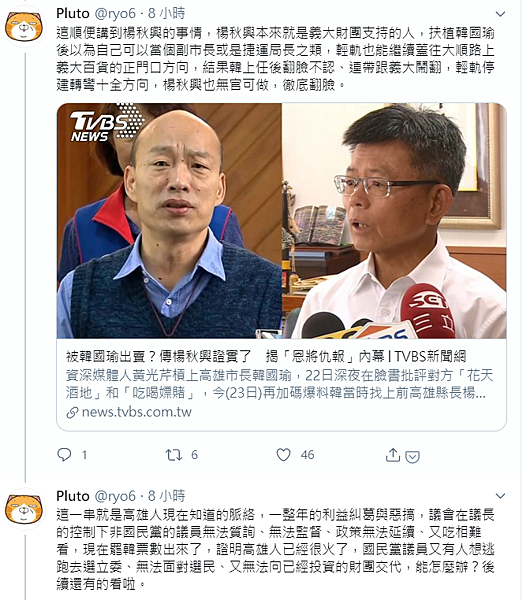
Task: Click the like count 46
Action: point(307,455)
